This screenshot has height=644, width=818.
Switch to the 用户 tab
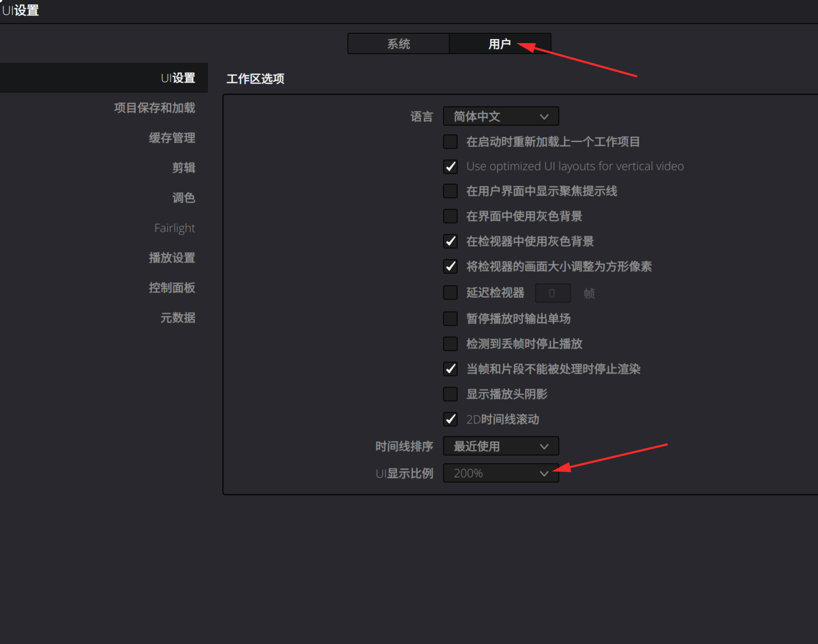[x=500, y=44]
